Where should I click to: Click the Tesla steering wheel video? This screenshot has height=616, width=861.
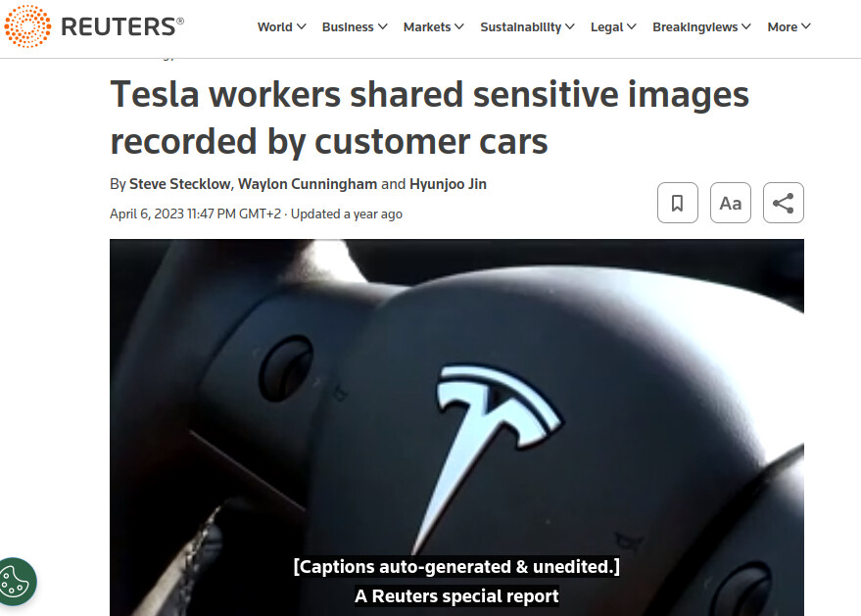(x=456, y=427)
